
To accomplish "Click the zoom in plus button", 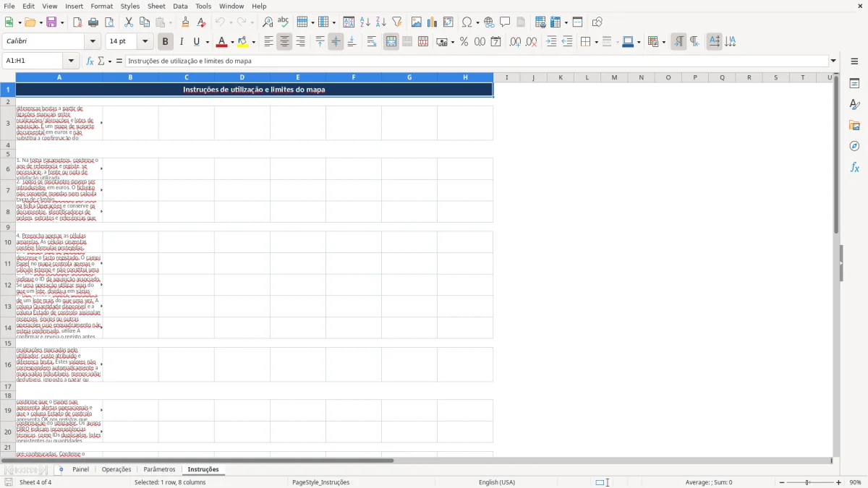I will pyautogui.click(x=838, y=482).
